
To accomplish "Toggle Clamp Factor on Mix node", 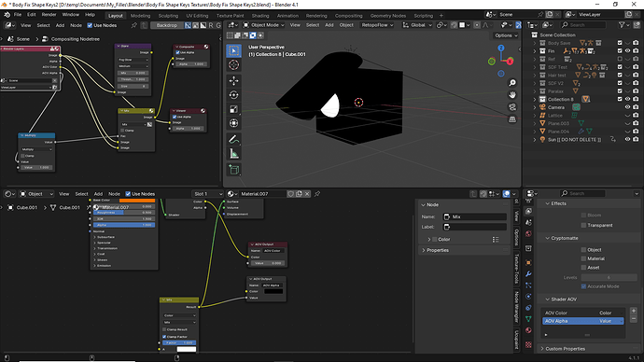I will pos(164,337).
